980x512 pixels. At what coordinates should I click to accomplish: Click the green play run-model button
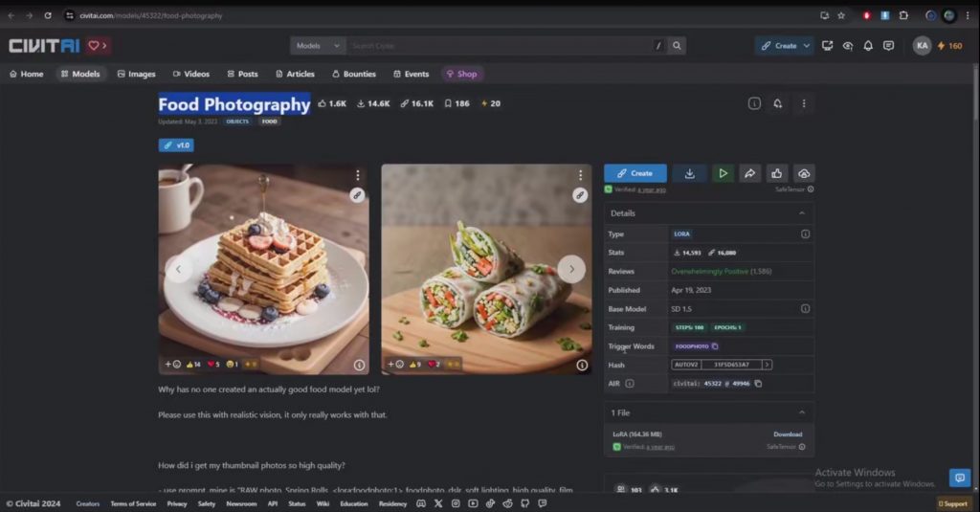pyautogui.click(x=723, y=174)
